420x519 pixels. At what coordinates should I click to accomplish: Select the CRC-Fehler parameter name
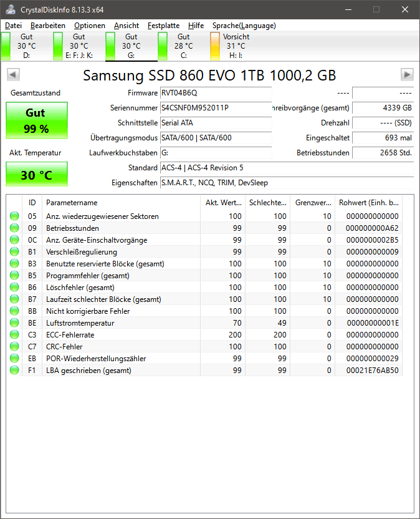[64, 347]
